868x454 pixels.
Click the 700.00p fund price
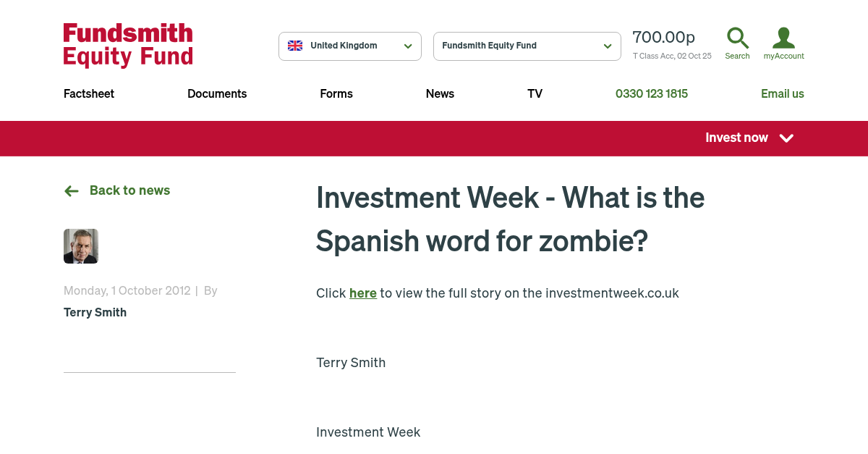(x=663, y=38)
